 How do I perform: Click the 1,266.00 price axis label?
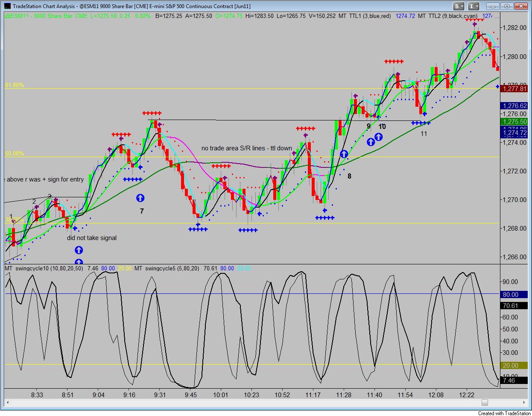point(514,257)
